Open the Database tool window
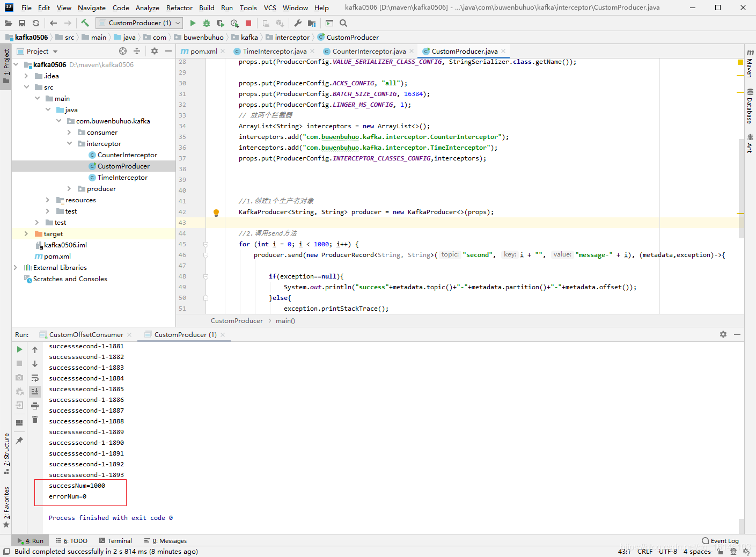Viewport: 756px width, 557px height. click(750, 106)
